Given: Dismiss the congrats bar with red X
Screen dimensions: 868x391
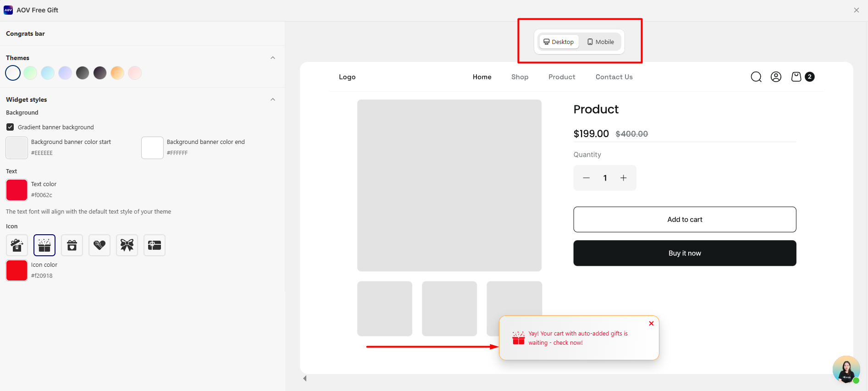Looking at the screenshot, I should click(651, 324).
